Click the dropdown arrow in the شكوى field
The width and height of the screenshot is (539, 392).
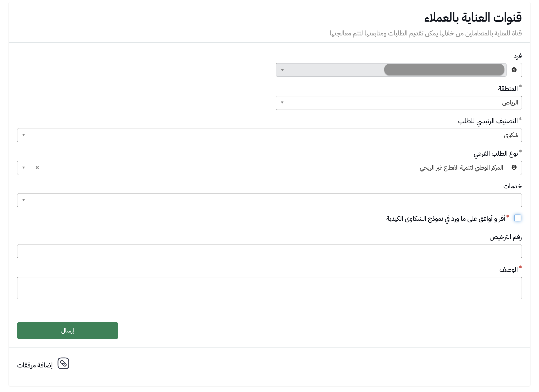(23, 135)
